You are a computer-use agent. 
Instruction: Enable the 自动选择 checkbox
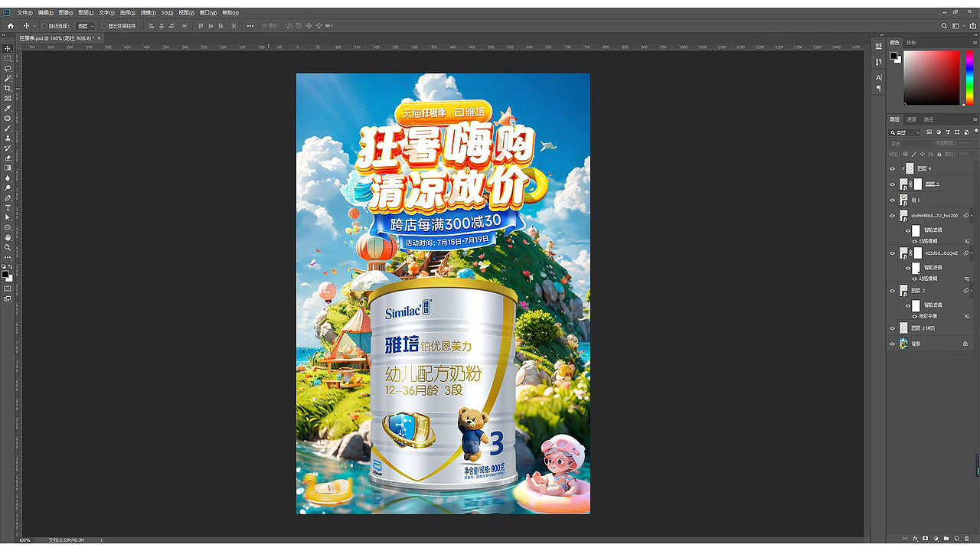(x=44, y=26)
